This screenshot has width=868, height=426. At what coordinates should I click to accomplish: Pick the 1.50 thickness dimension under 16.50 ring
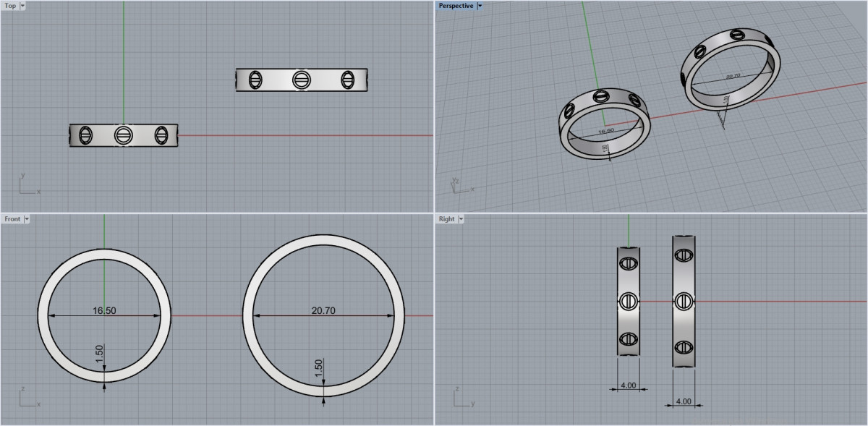coord(100,354)
